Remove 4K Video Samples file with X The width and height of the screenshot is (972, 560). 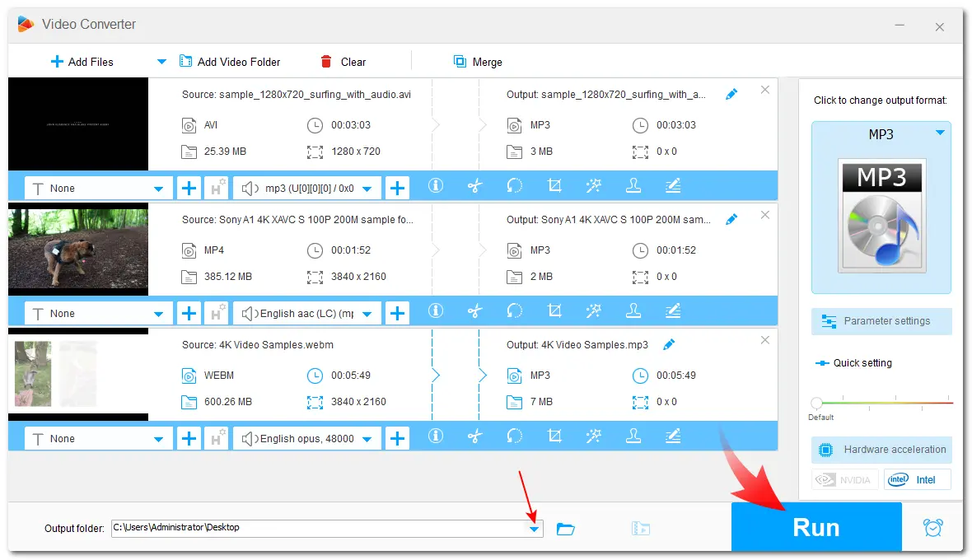(765, 340)
